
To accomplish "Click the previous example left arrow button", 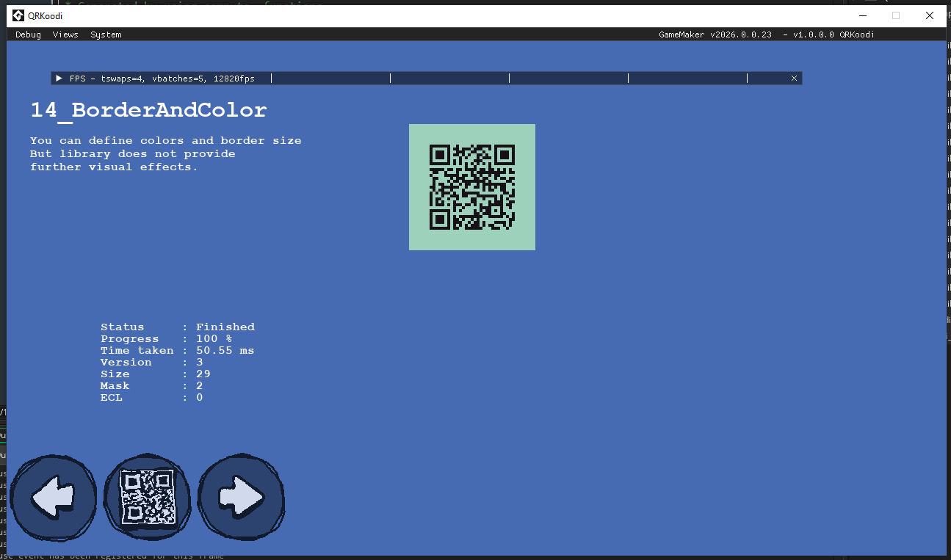I will (54, 498).
